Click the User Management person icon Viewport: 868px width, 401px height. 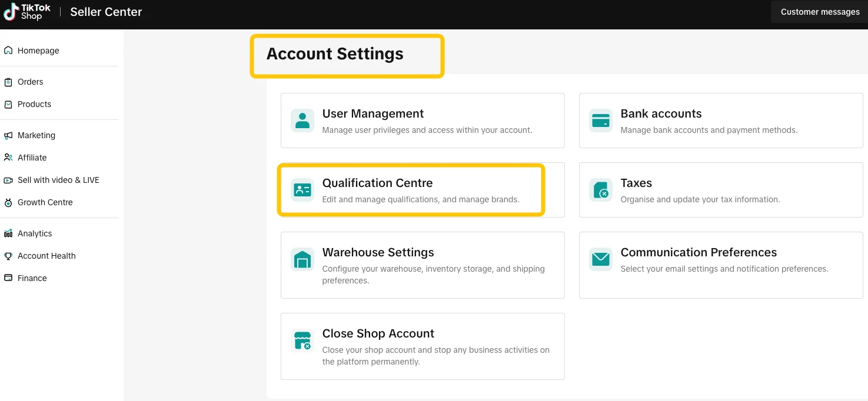point(302,121)
